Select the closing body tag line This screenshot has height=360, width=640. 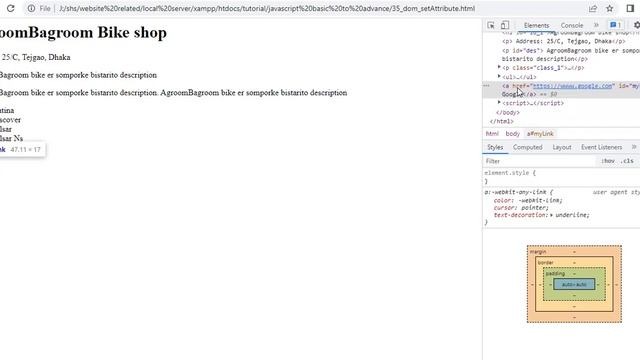pyautogui.click(x=508, y=112)
